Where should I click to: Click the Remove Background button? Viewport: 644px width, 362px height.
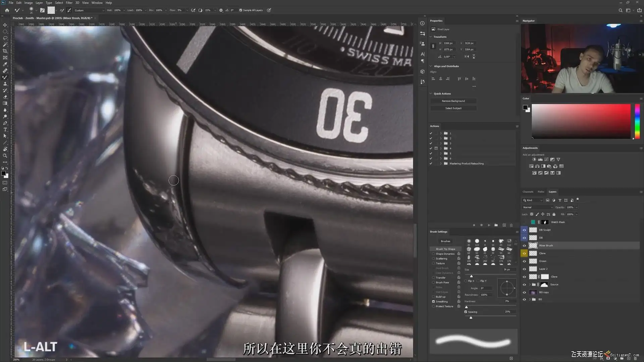click(453, 101)
